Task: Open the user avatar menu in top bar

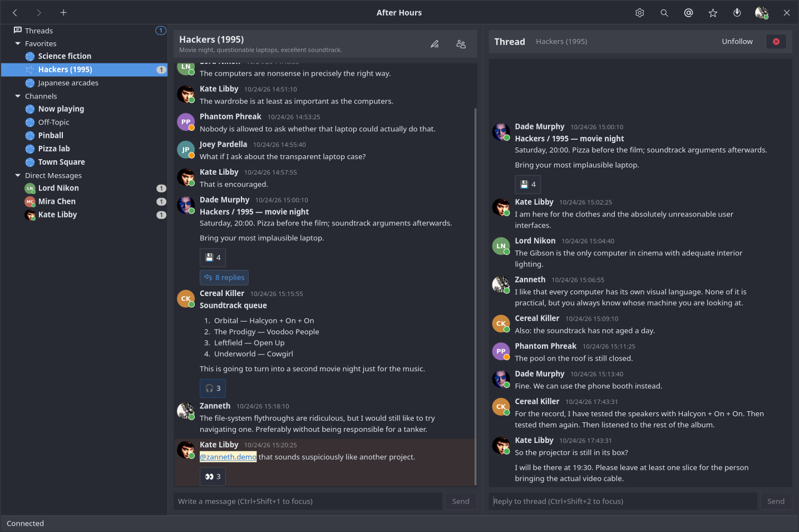Action: [x=762, y=13]
